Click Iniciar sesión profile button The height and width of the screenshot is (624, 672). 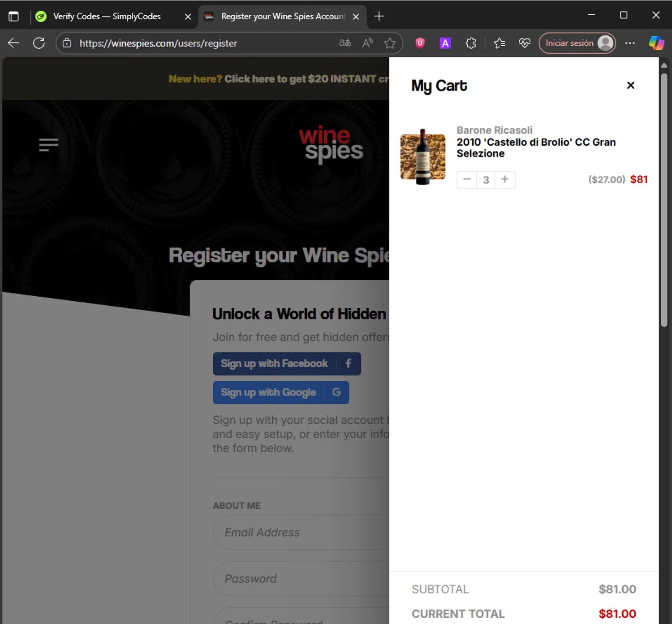click(577, 43)
